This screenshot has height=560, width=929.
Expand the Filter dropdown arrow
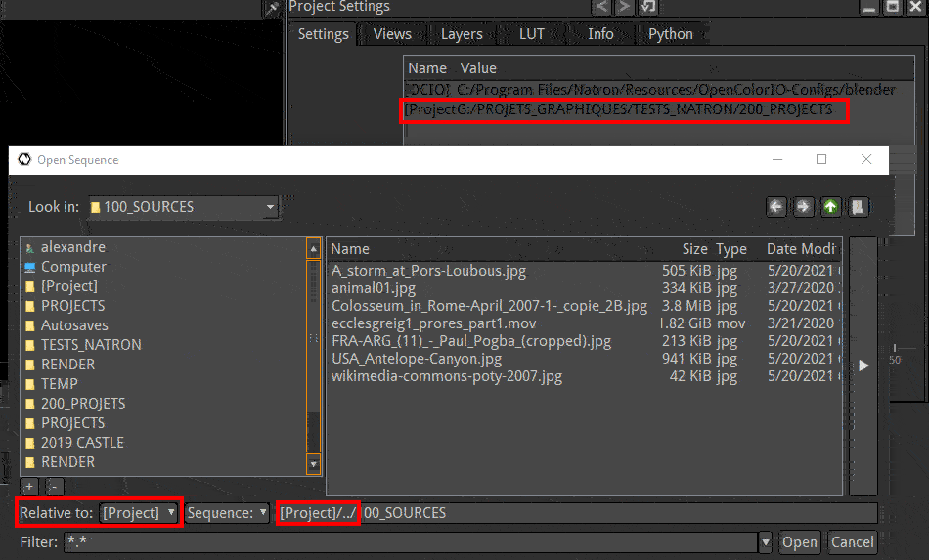(766, 542)
